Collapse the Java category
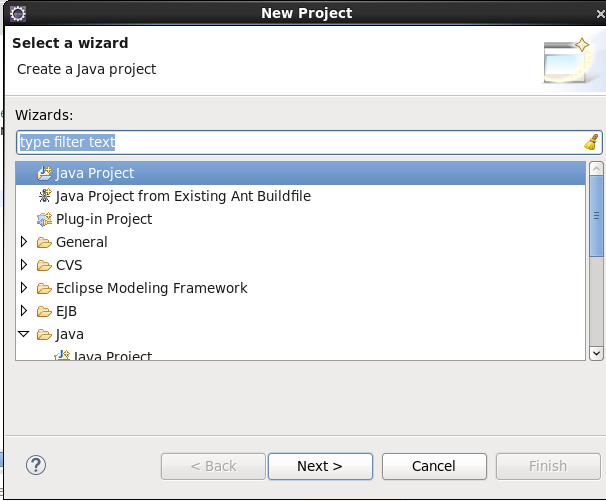The width and height of the screenshot is (606, 501). tap(25, 334)
